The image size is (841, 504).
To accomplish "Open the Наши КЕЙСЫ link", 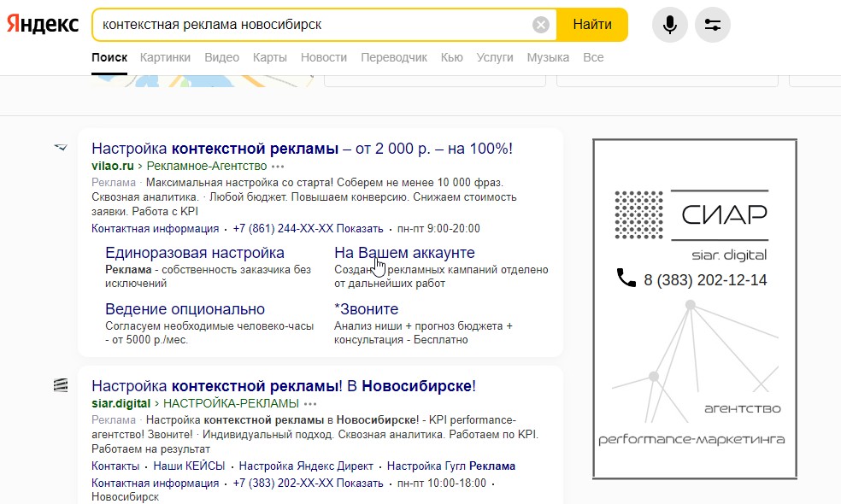I will click(190, 466).
